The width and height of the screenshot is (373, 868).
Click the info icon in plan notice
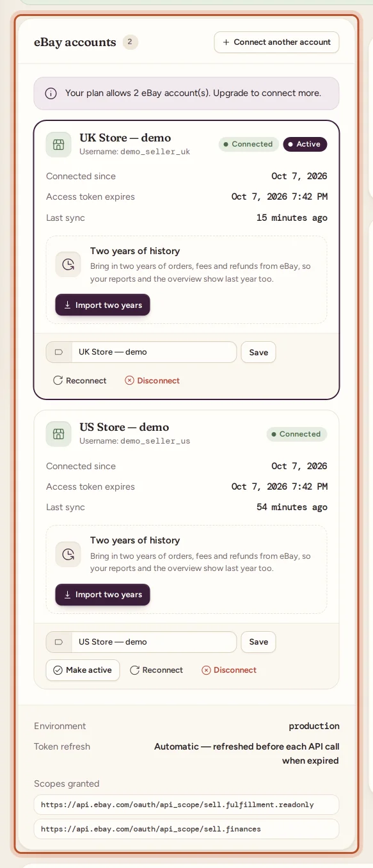pos(51,93)
